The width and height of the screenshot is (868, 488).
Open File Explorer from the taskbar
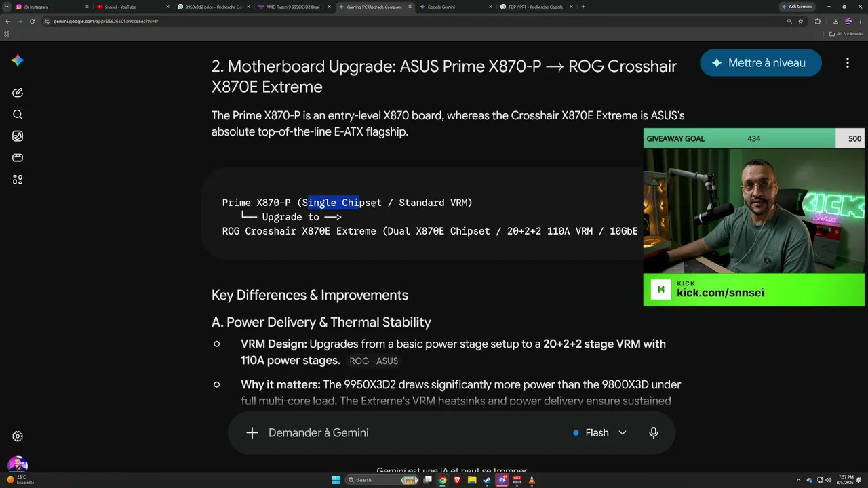point(472,480)
